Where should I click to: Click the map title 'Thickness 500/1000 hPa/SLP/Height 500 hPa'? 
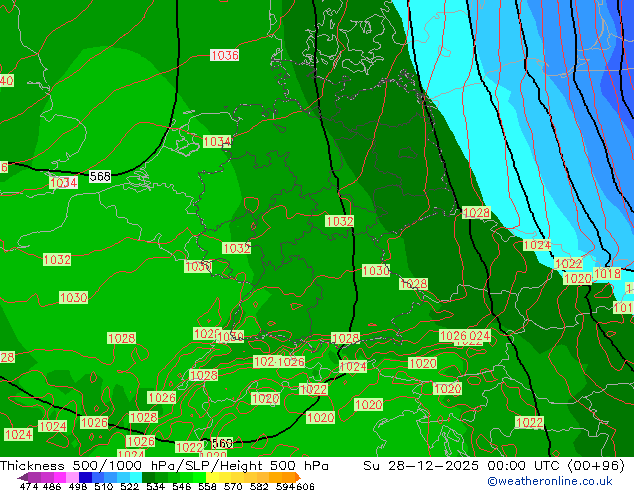(x=164, y=466)
